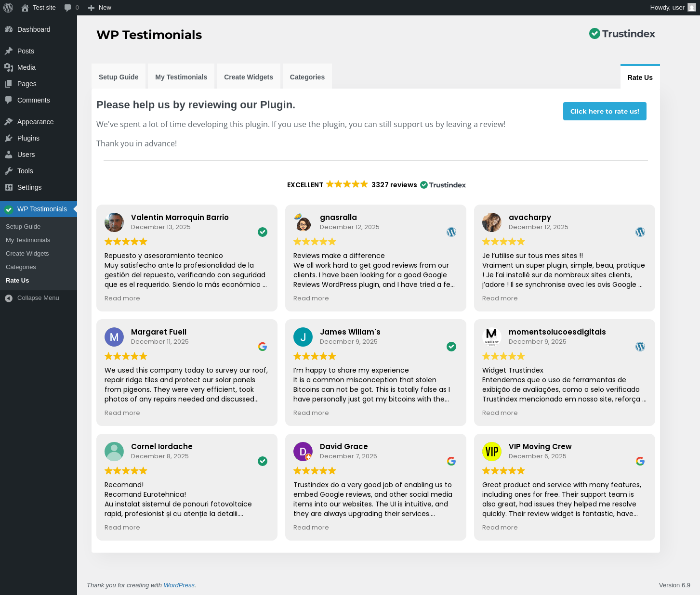This screenshot has height=595, width=700.
Task: Click the New plus icon in admin bar
Action: (91, 8)
